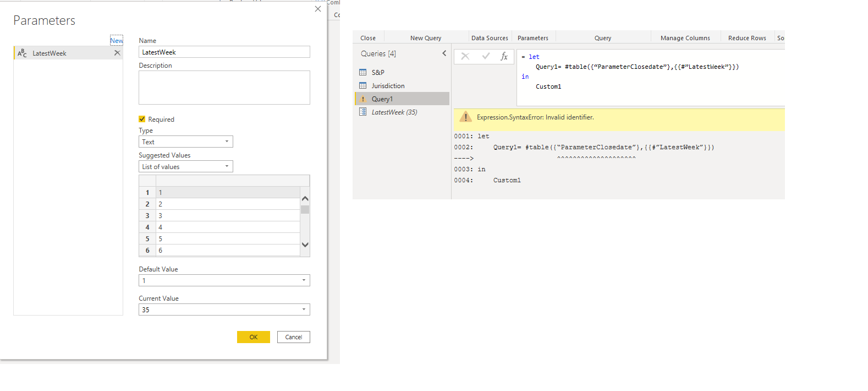Open the Data Sources ribbon group

point(490,38)
